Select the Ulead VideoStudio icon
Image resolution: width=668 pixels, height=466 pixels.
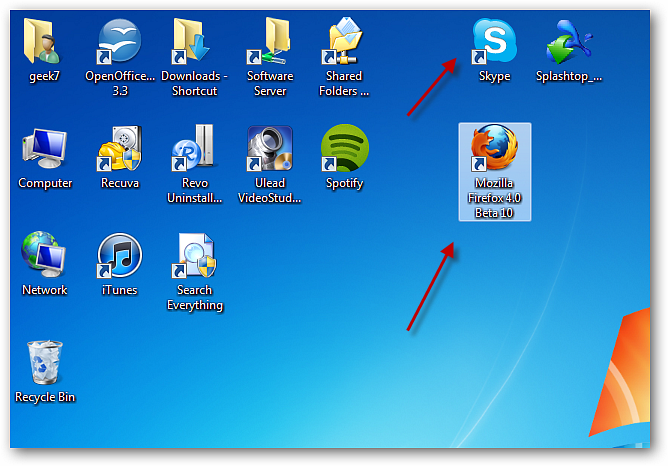coord(270,148)
